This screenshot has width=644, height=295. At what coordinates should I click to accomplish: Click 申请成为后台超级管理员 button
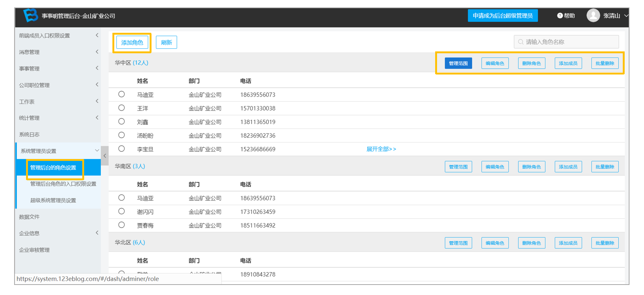503,16
